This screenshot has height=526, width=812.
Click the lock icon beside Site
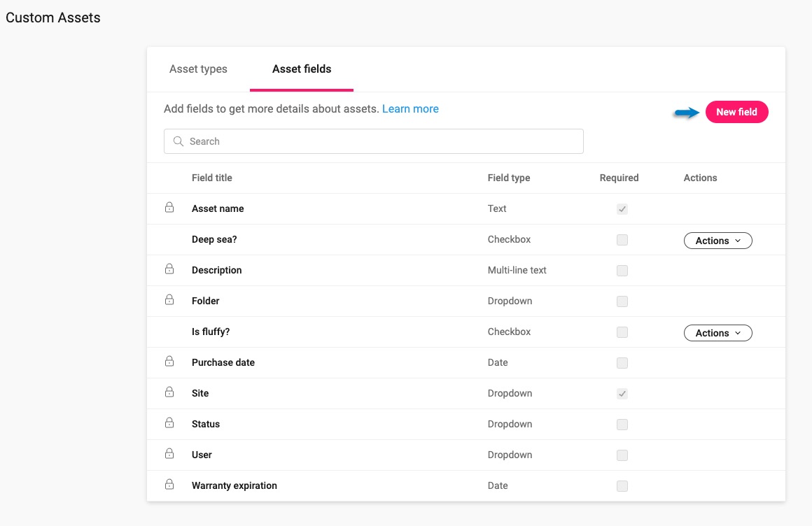click(169, 392)
